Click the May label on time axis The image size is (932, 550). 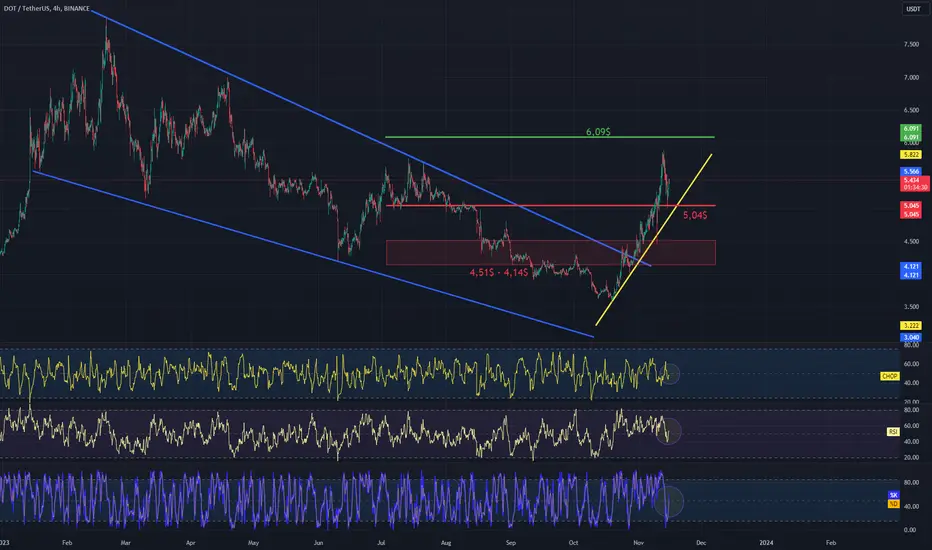point(254,542)
